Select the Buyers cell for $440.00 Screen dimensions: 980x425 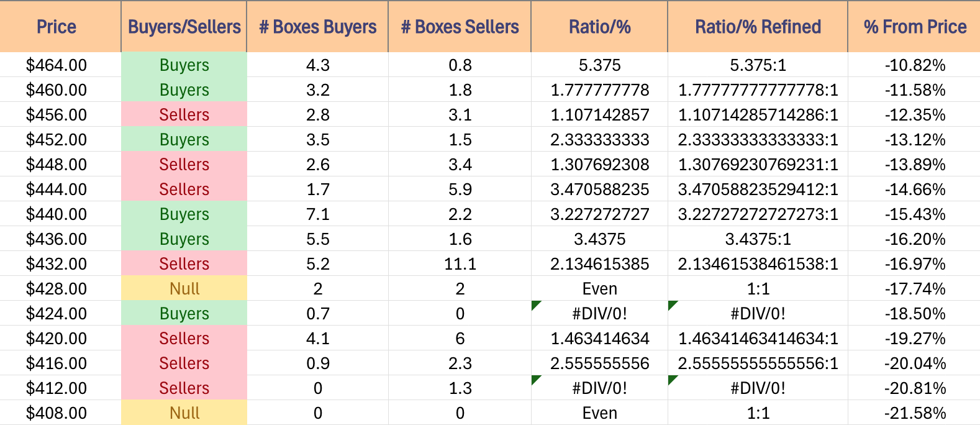pyautogui.click(x=184, y=214)
